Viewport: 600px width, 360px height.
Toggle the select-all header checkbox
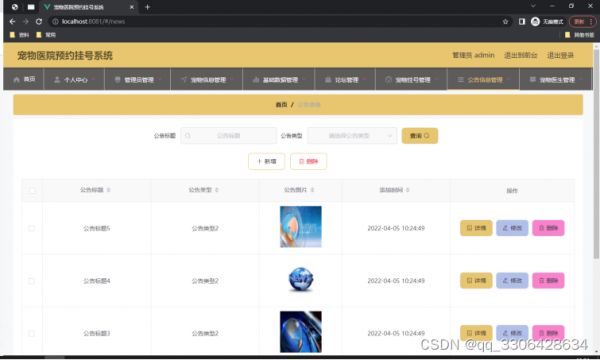click(x=32, y=190)
